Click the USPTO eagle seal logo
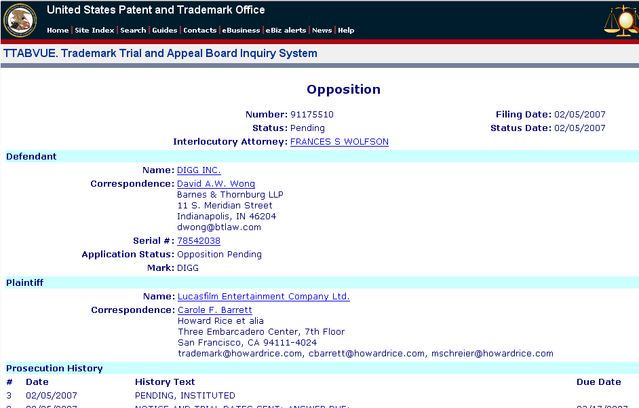 click(20, 20)
